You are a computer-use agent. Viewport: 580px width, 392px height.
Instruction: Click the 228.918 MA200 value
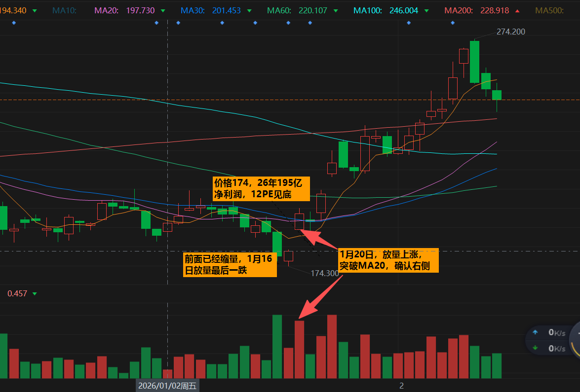pyautogui.click(x=495, y=11)
